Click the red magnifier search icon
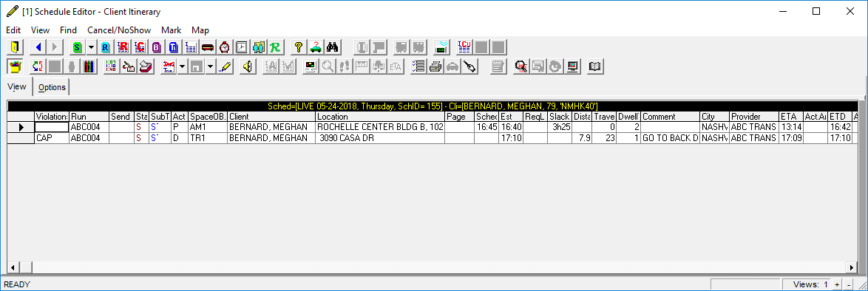 (521, 66)
